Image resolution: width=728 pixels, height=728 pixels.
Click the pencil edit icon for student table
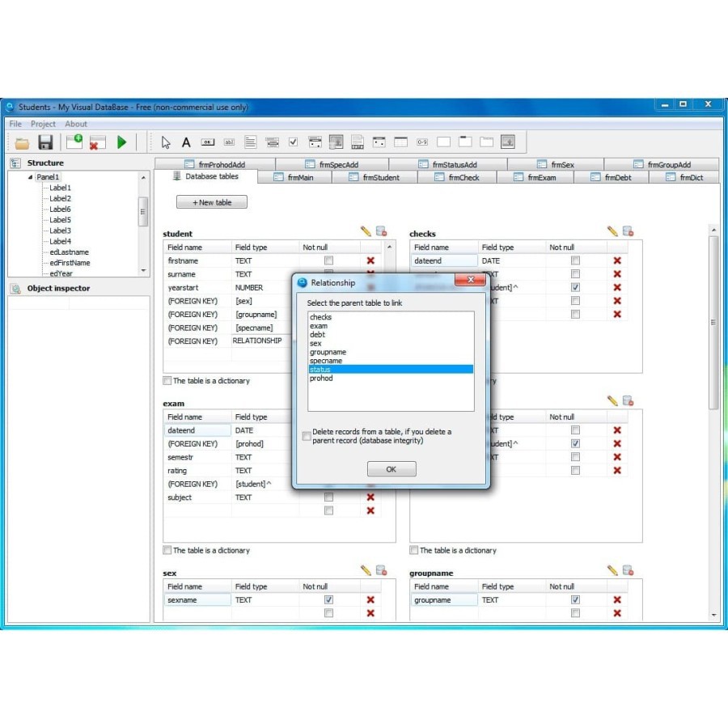click(x=366, y=231)
